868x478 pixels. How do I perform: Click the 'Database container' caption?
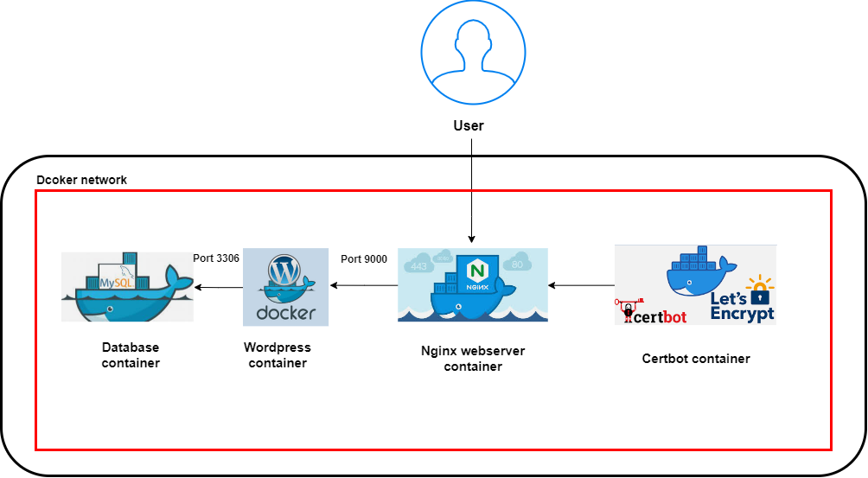(131, 355)
